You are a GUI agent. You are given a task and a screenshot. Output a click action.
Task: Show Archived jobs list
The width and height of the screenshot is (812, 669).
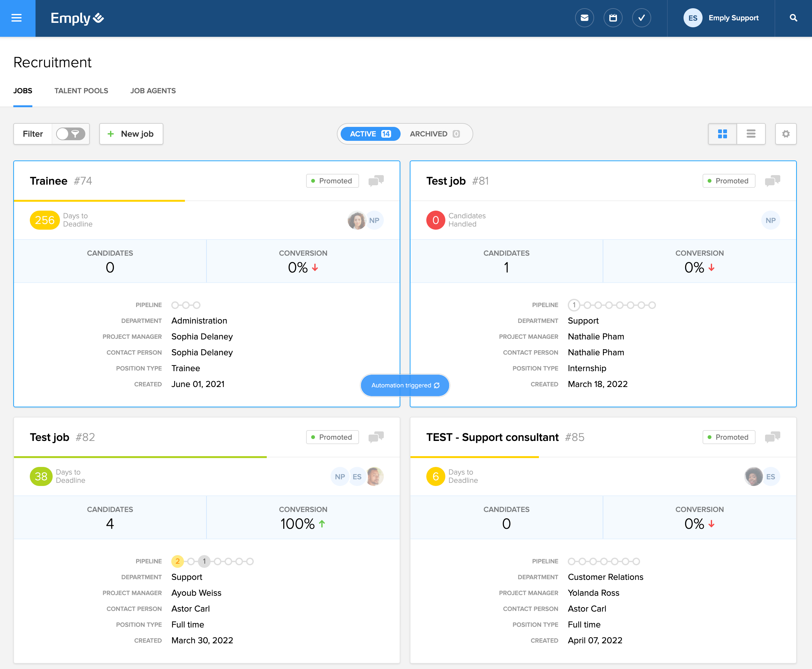click(x=434, y=134)
